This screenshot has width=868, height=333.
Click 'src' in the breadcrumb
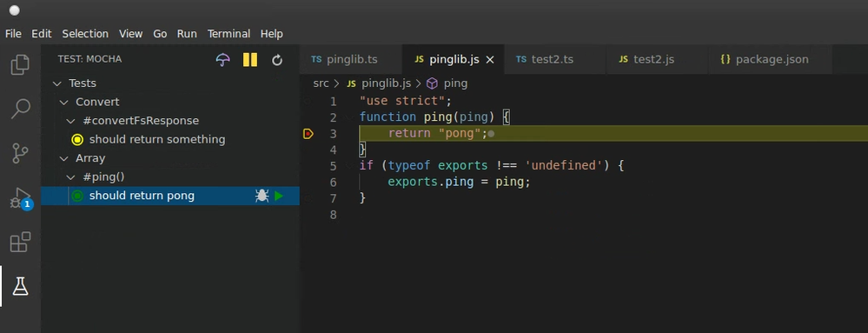tap(321, 83)
